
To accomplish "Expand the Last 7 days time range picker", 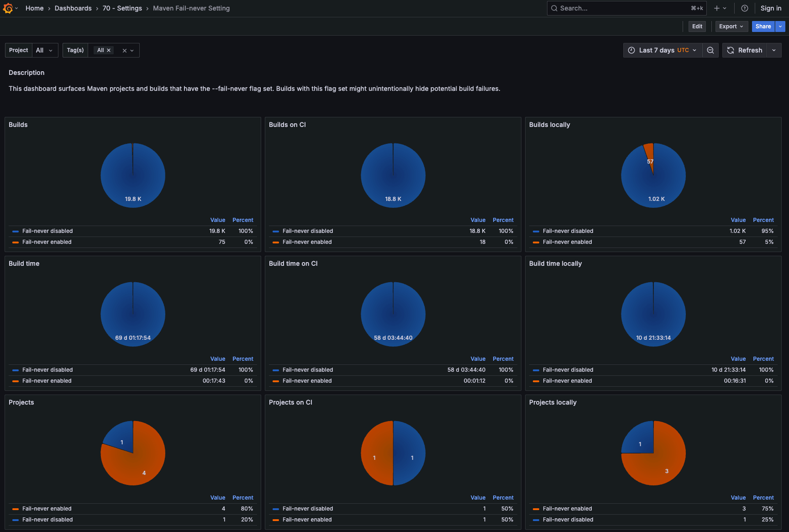I will pos(662,50).
